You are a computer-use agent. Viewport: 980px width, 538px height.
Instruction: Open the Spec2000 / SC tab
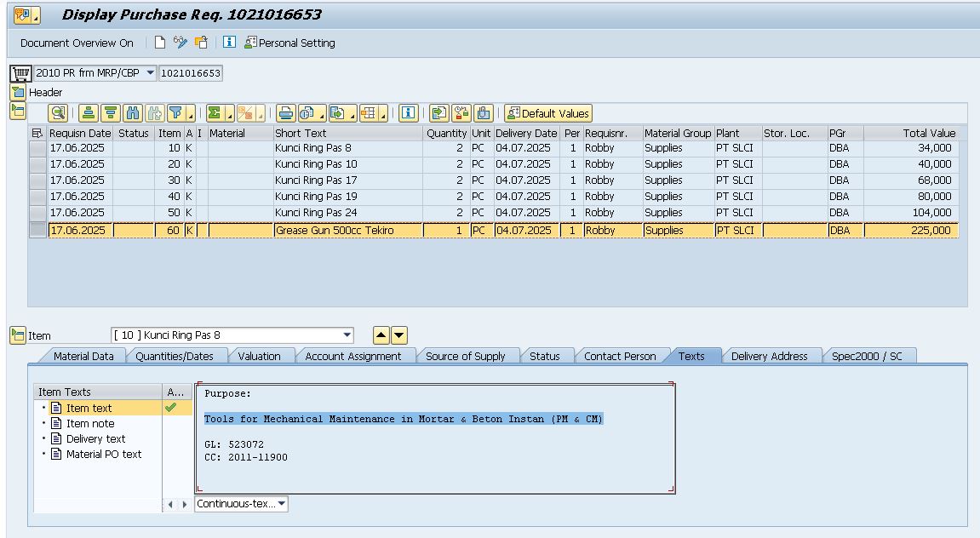pos(867,356)
